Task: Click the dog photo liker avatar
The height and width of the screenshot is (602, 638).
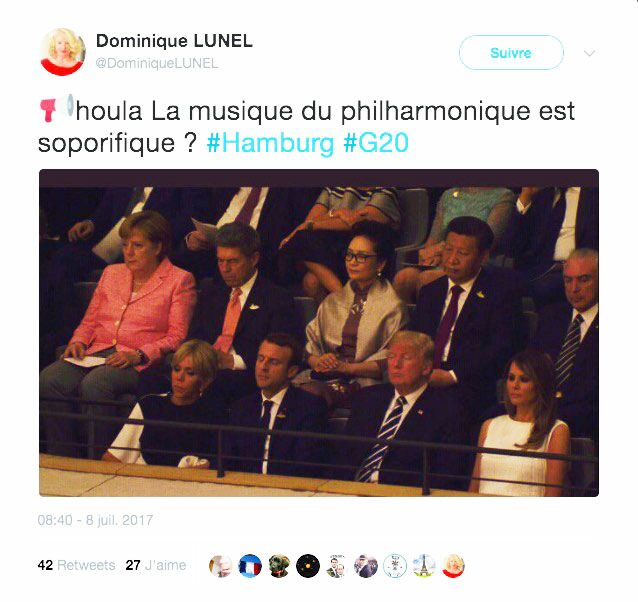Action: click(x=279, y=566)
